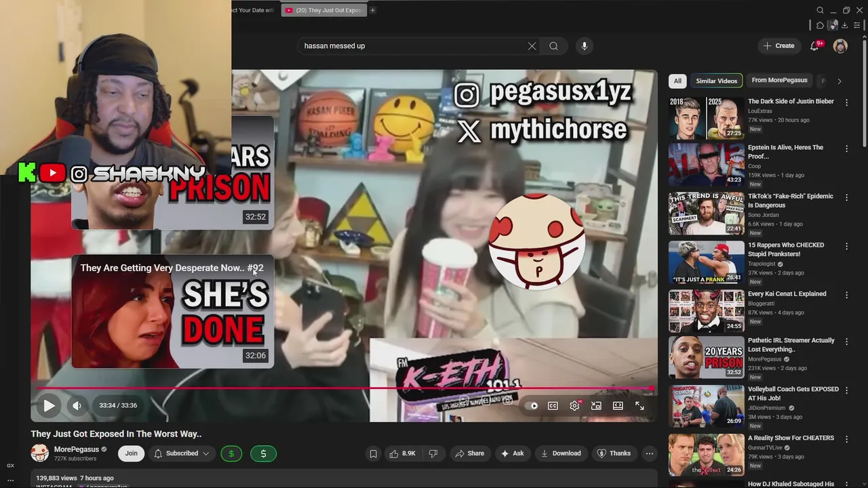Enter fullscreen on the video player
The width and height of the screenshot is (868, 488).
click(x=639, y=406)
